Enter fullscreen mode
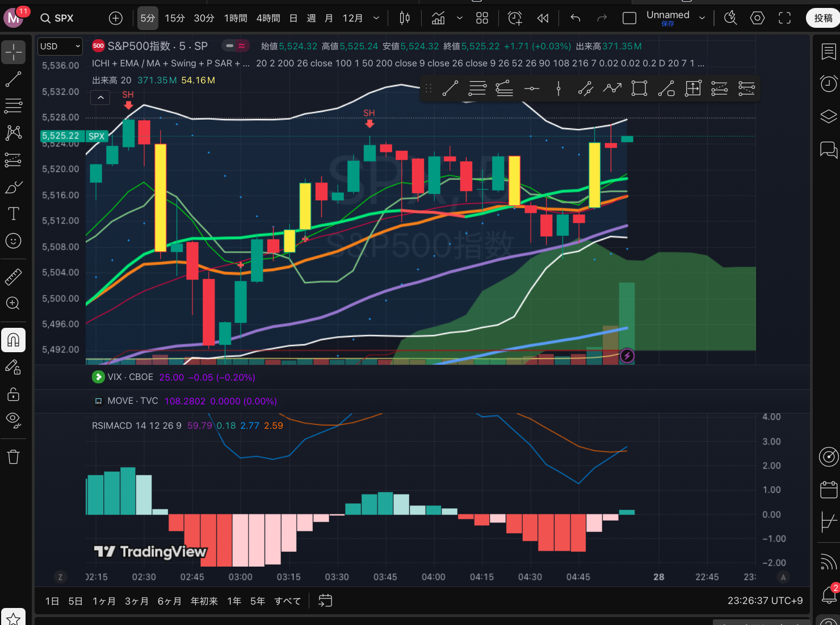This screenshot has width=840, height=625. (x=784, y=18)
